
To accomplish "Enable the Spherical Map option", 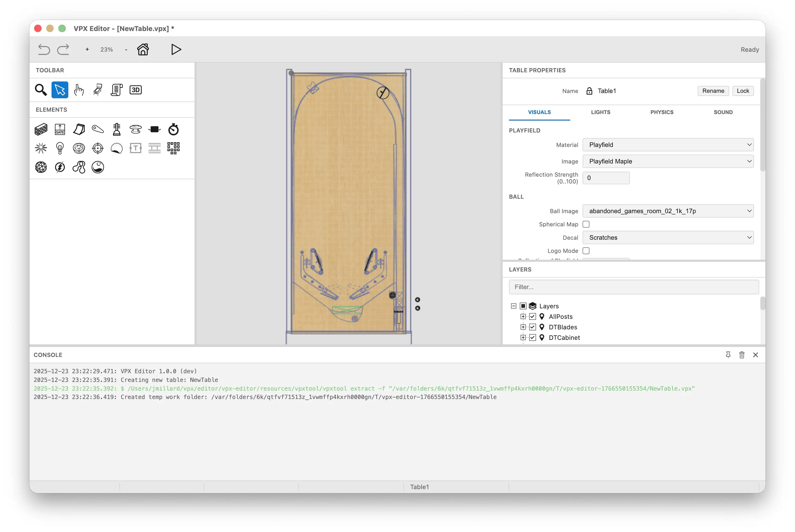I will click(586, 224).
